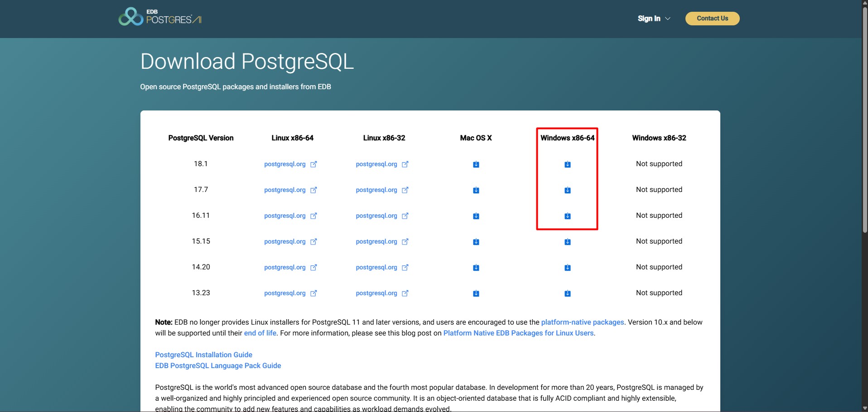Click the Linux x86-64 column header
Screen dimensions: 868x412
[x=293, y=138]
